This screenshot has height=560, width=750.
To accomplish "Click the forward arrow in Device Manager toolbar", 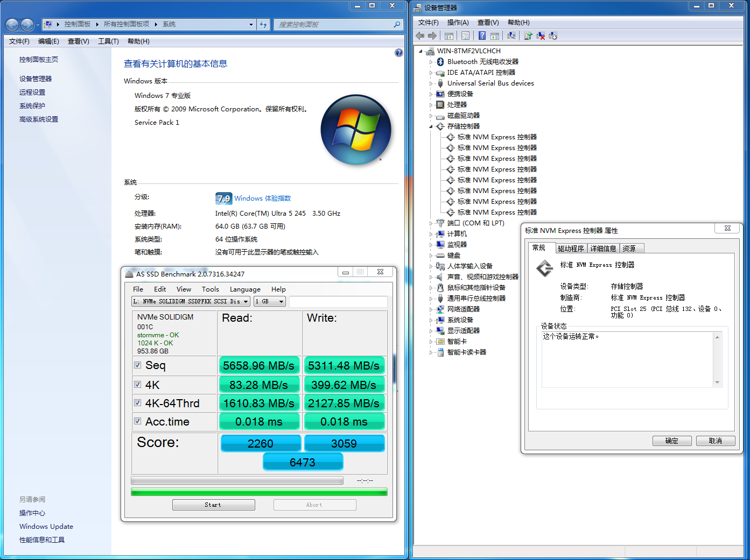I will (432, 36).
